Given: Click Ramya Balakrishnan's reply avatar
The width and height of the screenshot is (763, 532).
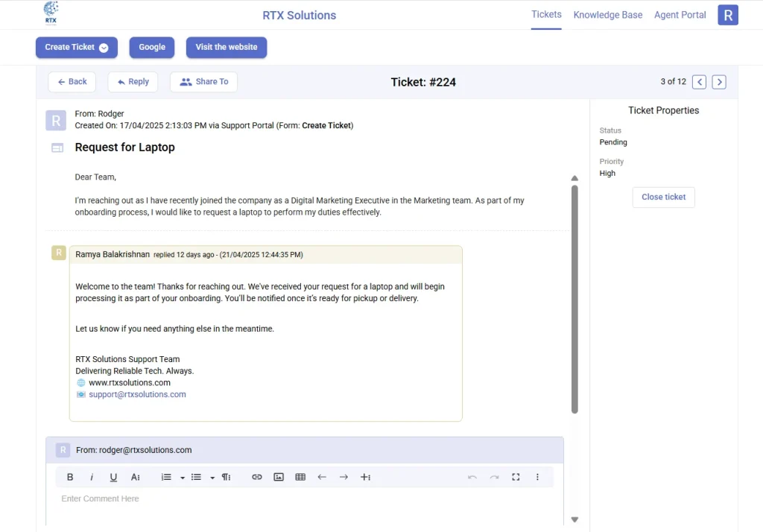Looking at the screenshot, I should pos(59,253).
